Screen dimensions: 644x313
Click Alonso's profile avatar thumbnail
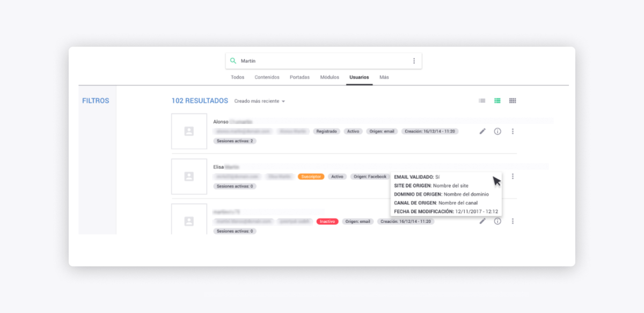[x=189, y=131]
